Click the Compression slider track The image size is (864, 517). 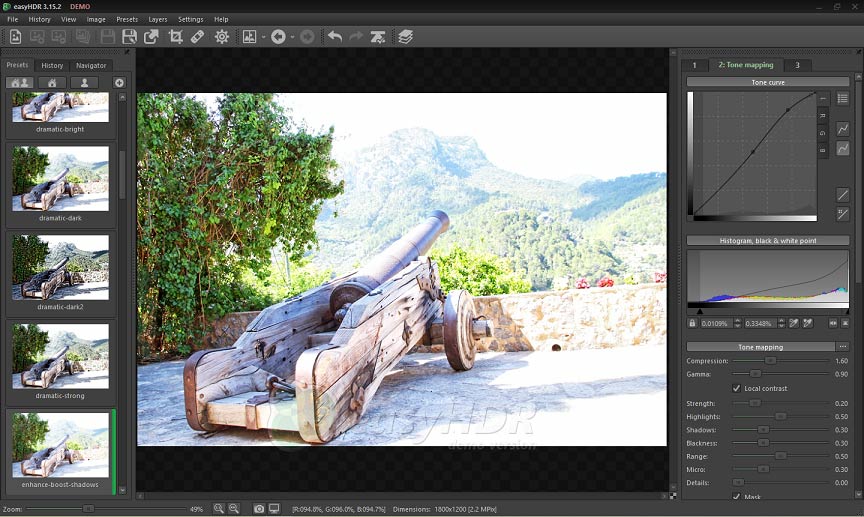(780, 360)
